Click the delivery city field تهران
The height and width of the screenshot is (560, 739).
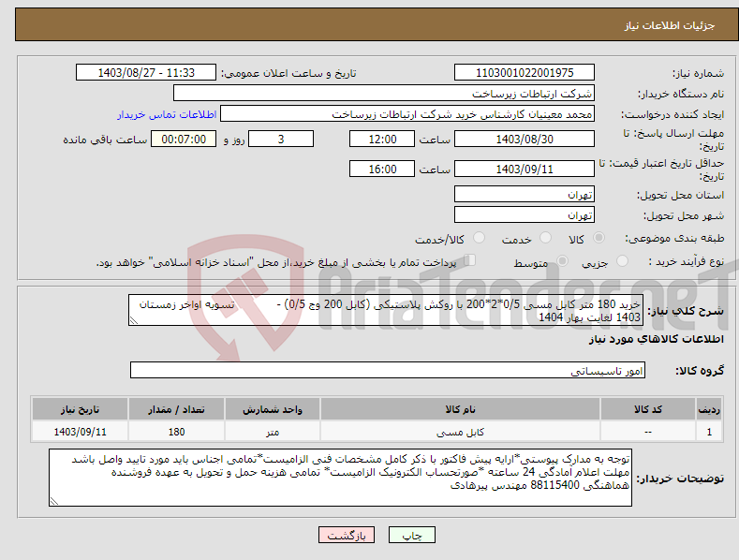525,214
